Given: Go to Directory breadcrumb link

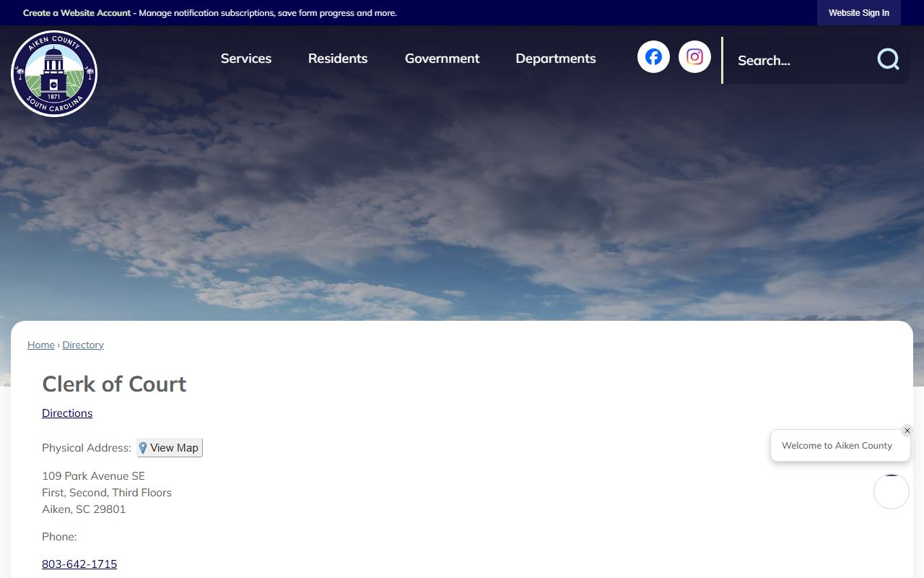Looking at the screenshot, I should tap(83, 345).
